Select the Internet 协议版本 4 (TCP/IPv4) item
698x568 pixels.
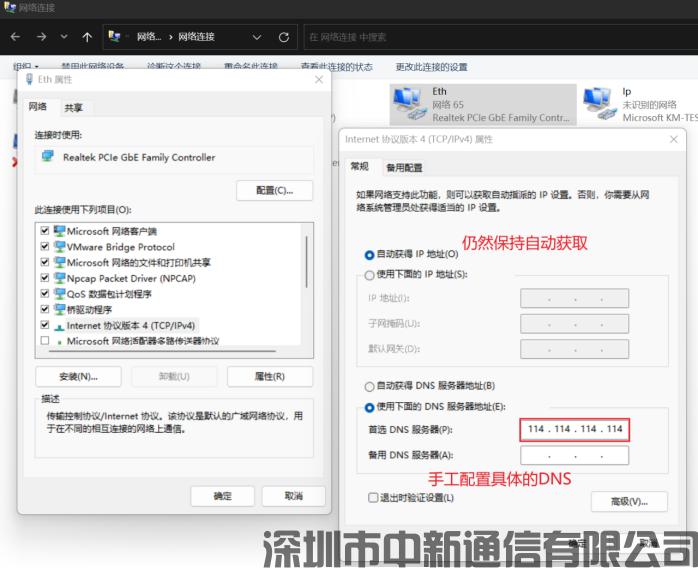coord(131,325)
